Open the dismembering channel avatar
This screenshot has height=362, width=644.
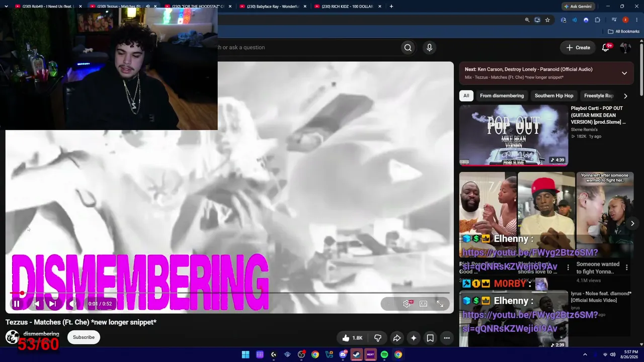12,337
